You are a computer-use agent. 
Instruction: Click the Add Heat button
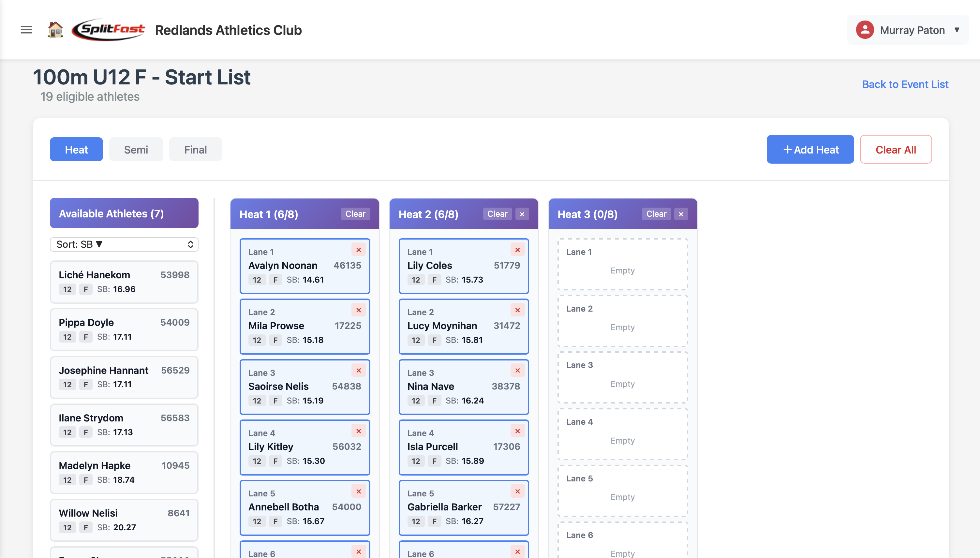pyautogui.click(x=810, y=150)
